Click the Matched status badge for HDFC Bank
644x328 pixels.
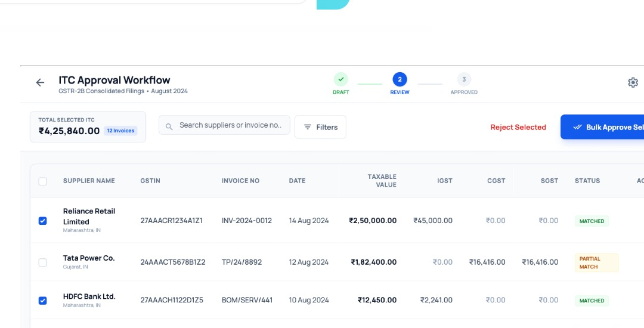click(592, 301)
